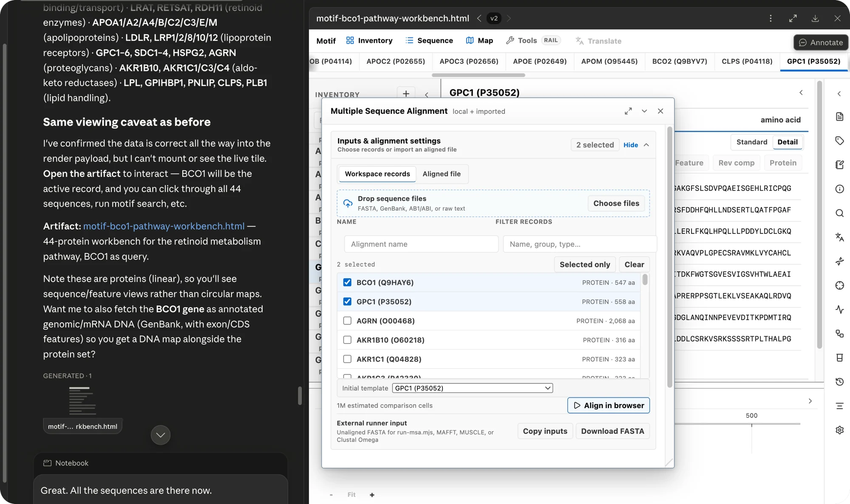Click the translate icon in the right rail
850x504 pixels.
pyautogui.click(x=839, y=237)
